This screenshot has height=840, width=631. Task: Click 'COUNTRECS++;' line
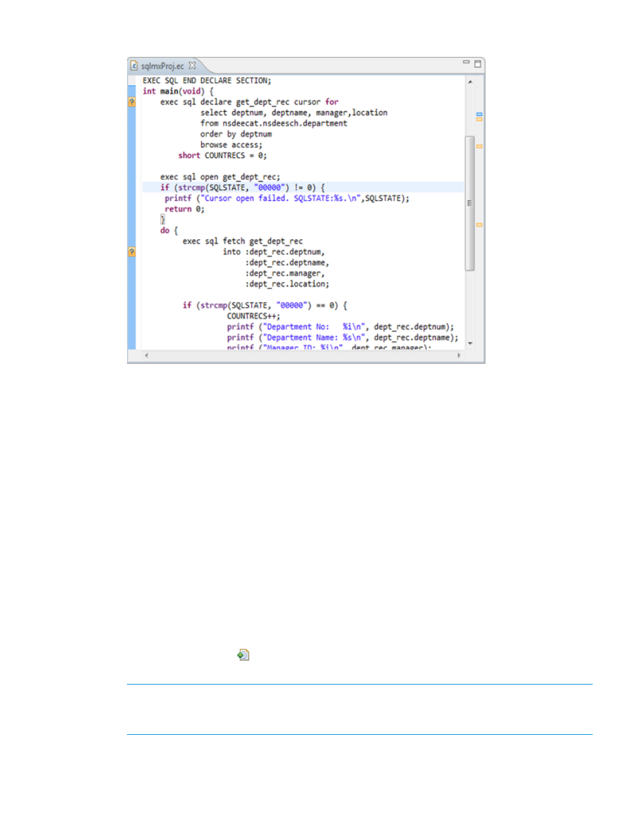[254, 316]
